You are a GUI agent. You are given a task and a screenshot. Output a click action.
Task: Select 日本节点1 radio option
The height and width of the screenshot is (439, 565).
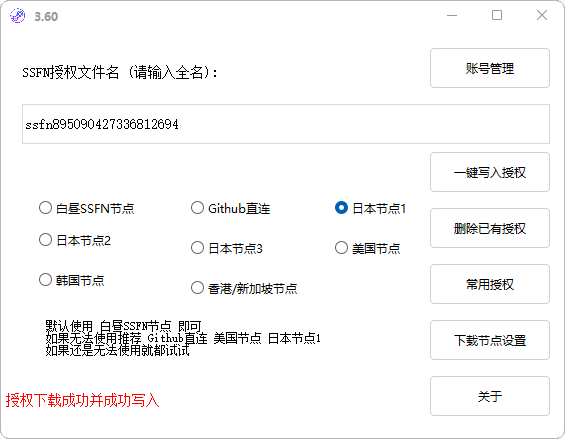(370, 208)
